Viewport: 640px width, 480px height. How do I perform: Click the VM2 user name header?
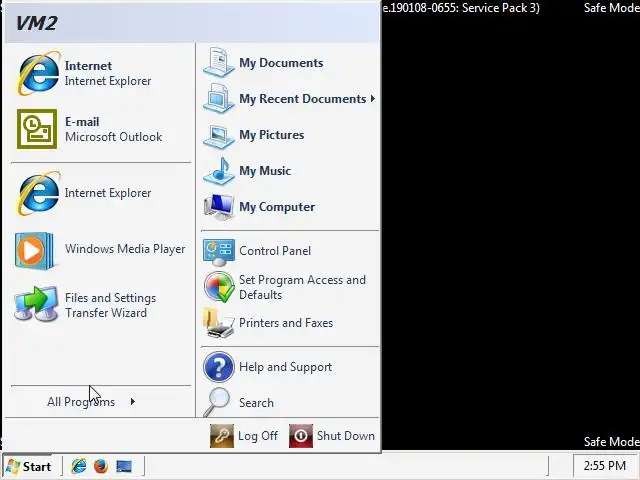click(36, 23)
